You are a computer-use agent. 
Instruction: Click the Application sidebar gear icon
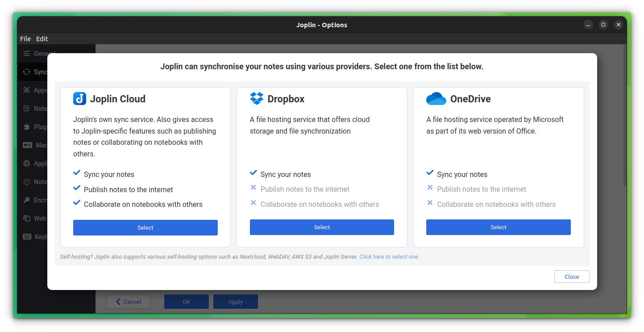click(27, 164)
